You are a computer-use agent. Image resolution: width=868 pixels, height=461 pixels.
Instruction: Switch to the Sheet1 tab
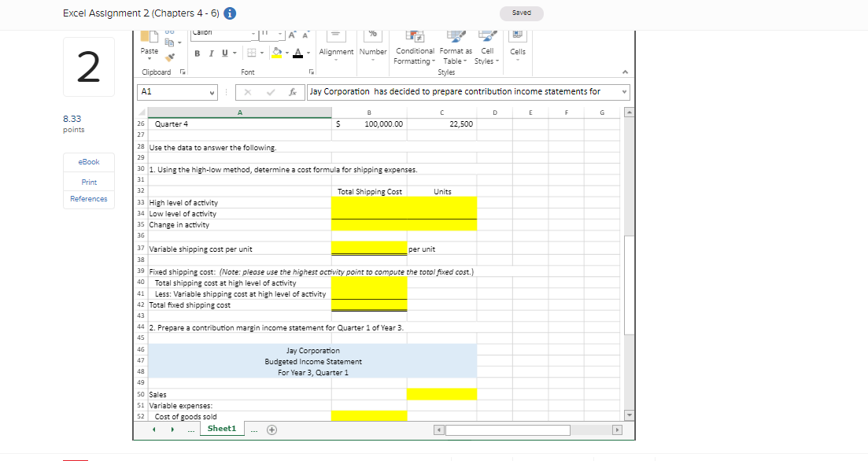tap(221, 428)
